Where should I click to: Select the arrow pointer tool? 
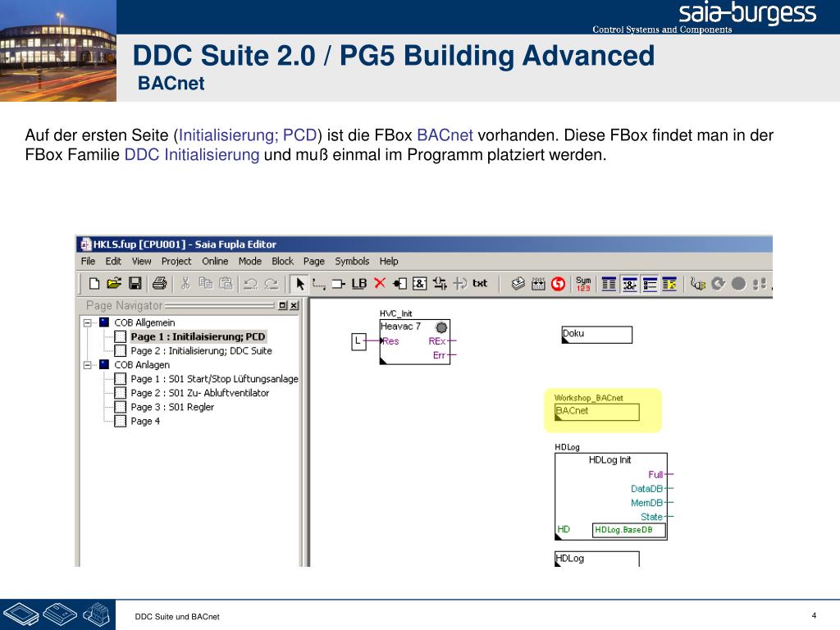pyautogui.click(x=299, y=283)
